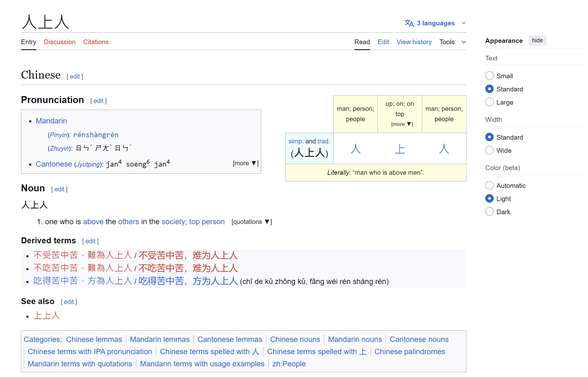Edit the Pronunciation section
The height and width of the screenshot is (377, 588).
coord(98,101)
